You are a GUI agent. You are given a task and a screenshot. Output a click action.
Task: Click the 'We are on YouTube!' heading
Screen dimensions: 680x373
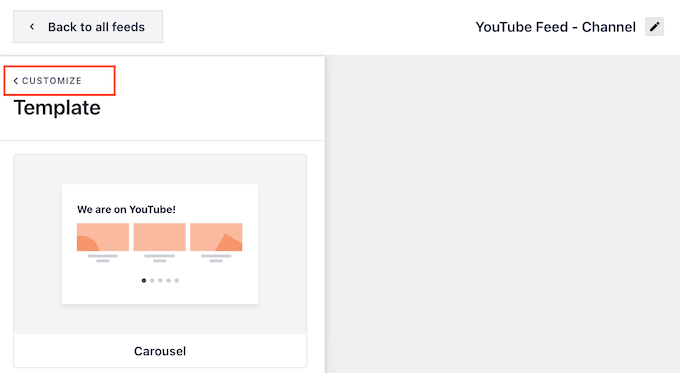(126, 209)
